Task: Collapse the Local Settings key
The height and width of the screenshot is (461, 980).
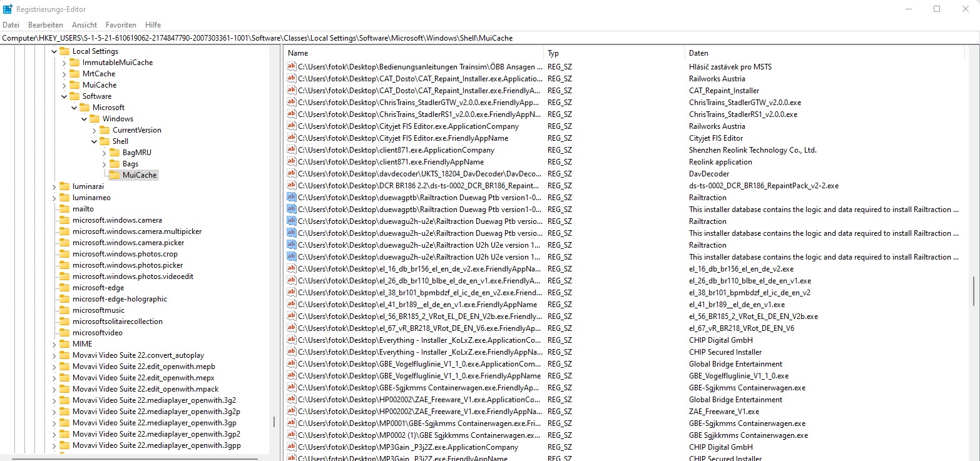Action: tap(54, 51)
